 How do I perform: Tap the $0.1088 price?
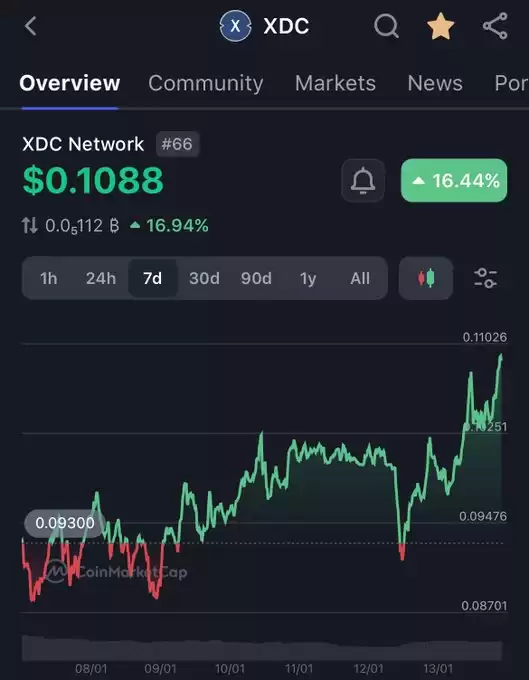[x=93, y=180]
